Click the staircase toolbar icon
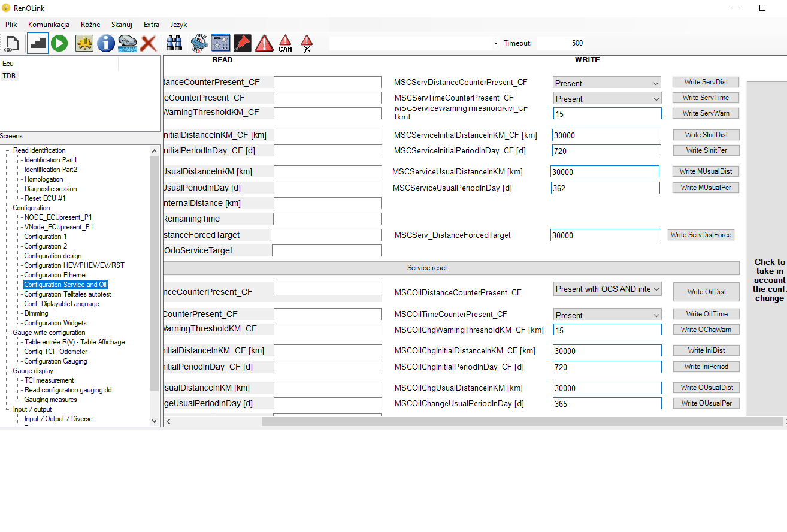 [38, 43]
